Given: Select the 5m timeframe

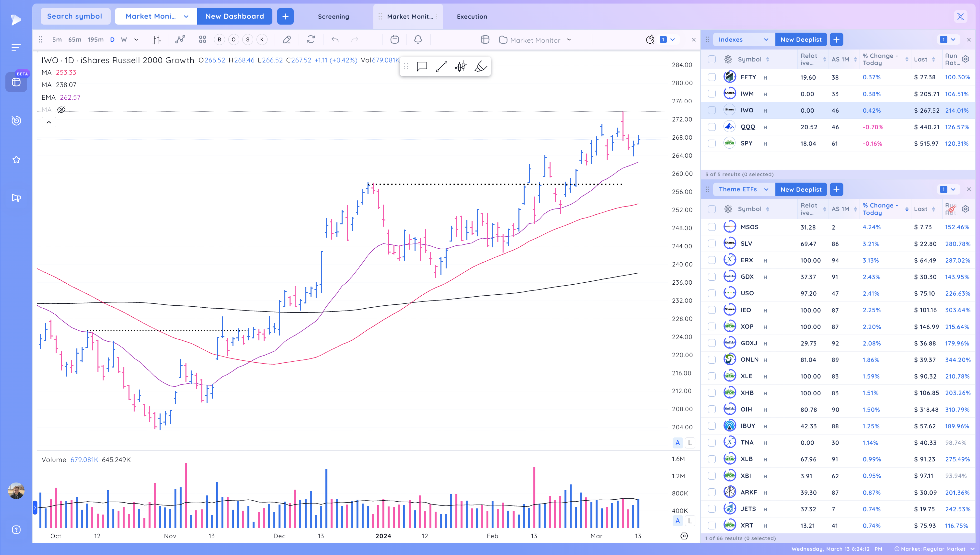Looking at the screenshot, I should [57, 40].
